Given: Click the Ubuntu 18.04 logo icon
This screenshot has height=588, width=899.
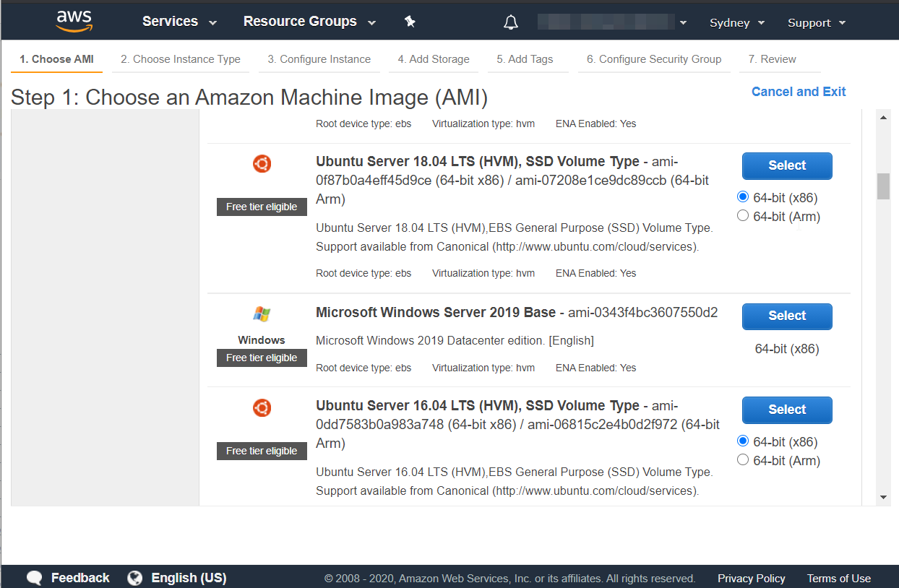Looking at the screenshot, I should click(262, 164).
